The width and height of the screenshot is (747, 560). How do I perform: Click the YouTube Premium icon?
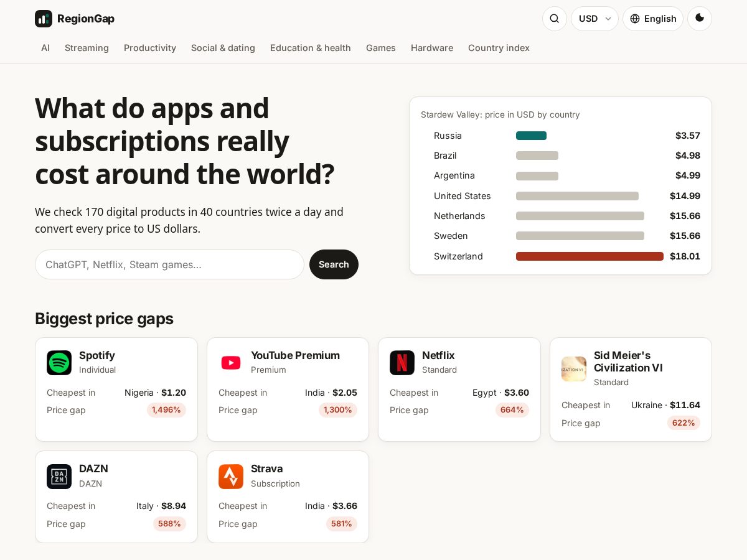(231, 363)
